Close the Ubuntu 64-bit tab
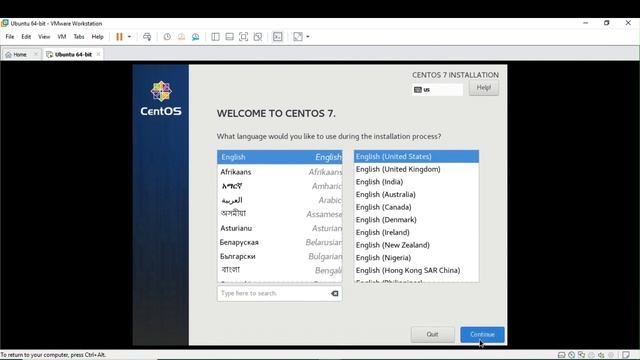 pos(98,54)
